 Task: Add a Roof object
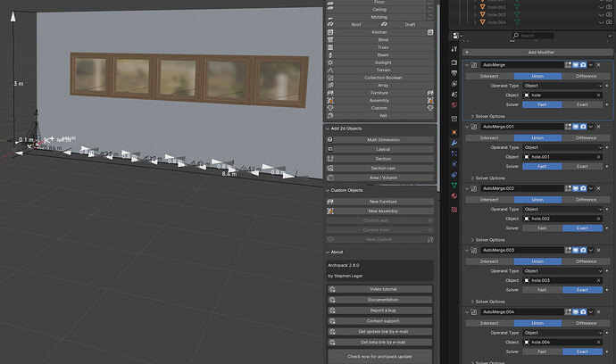(353, 24)
